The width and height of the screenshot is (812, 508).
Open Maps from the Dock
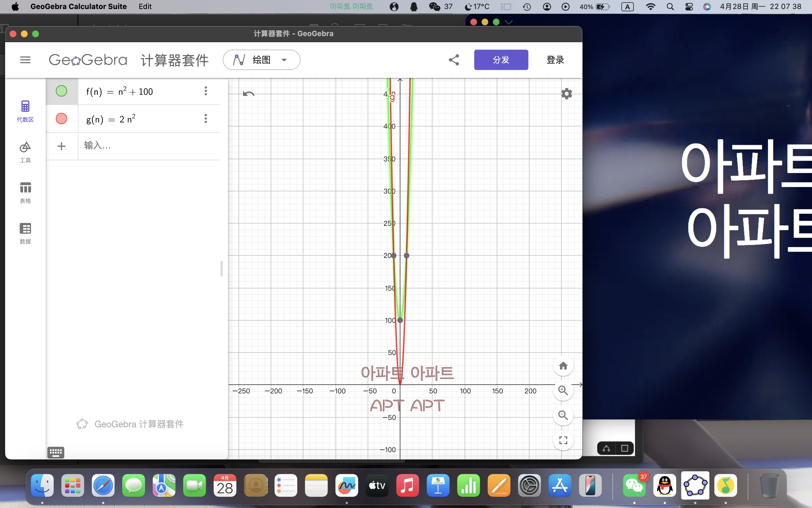[x=164, y=485]
